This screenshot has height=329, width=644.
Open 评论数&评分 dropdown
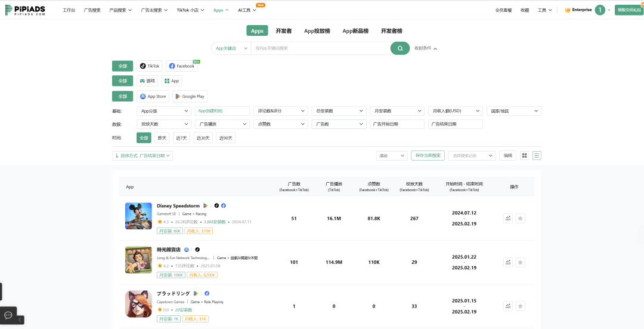280,111
